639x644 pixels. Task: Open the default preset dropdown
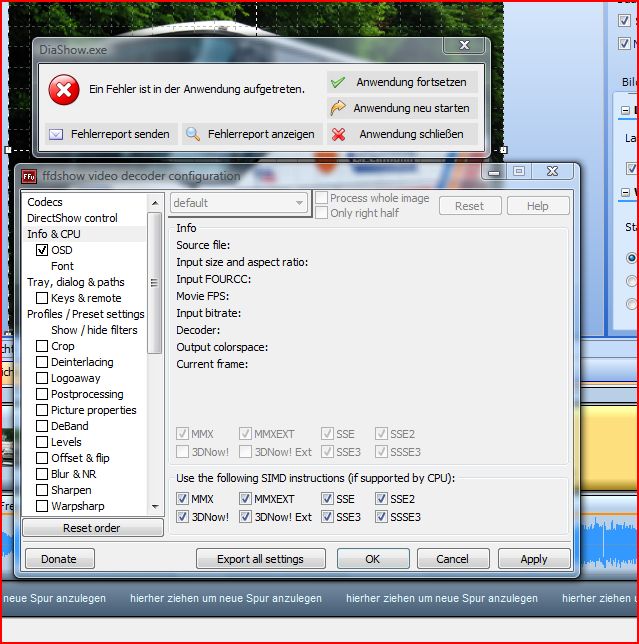point(238,203)
